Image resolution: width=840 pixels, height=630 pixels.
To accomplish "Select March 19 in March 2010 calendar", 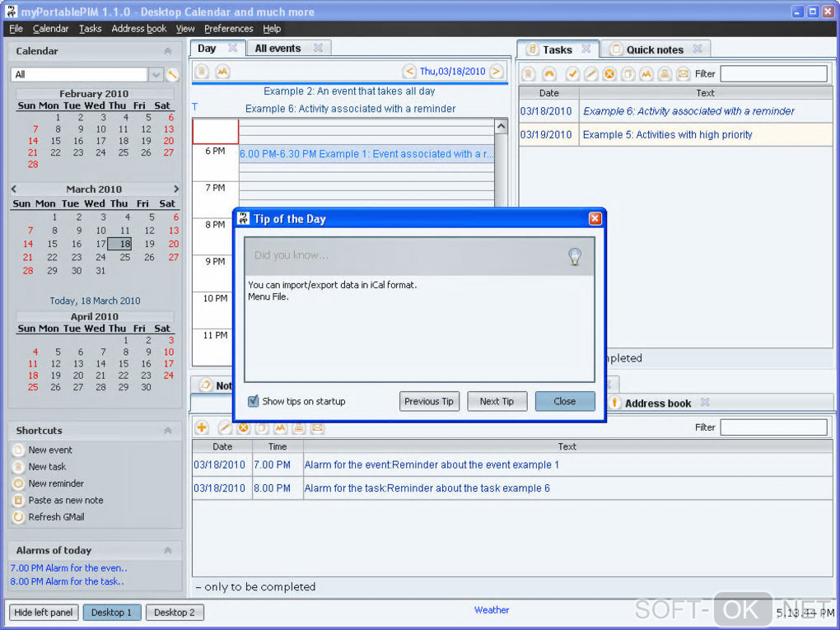I will click(149, 244).
